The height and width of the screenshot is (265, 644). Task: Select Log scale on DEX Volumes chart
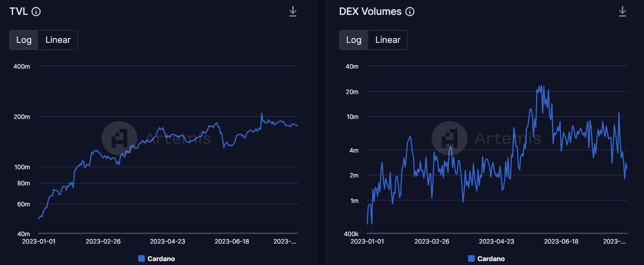[x=354, y=40]
